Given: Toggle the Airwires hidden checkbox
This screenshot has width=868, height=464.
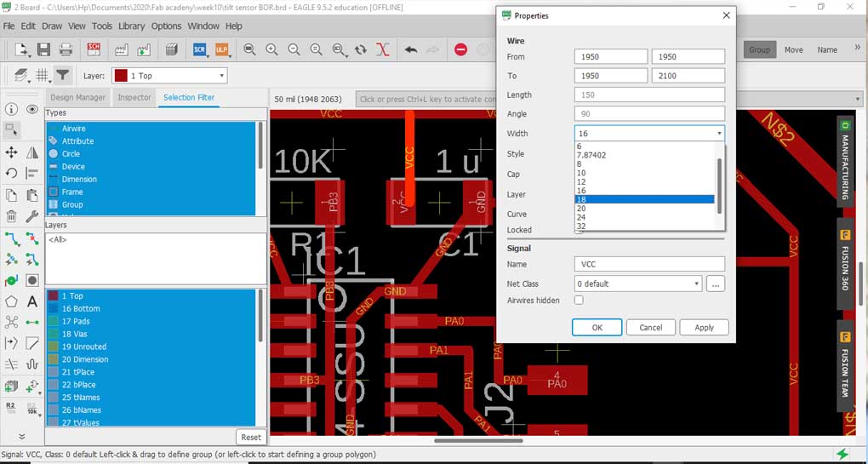Looking at the screenshot, I should [x=579, y=300].
